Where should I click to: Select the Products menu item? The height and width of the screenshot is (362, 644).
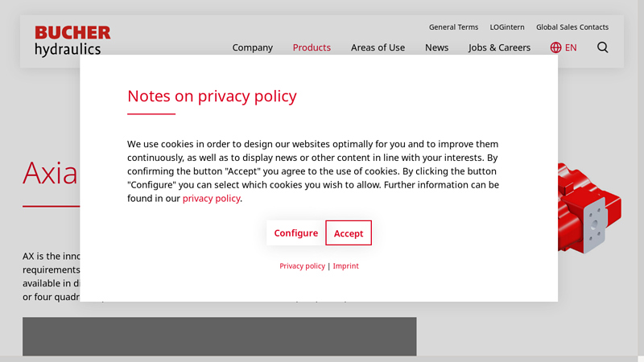[312, 47]
